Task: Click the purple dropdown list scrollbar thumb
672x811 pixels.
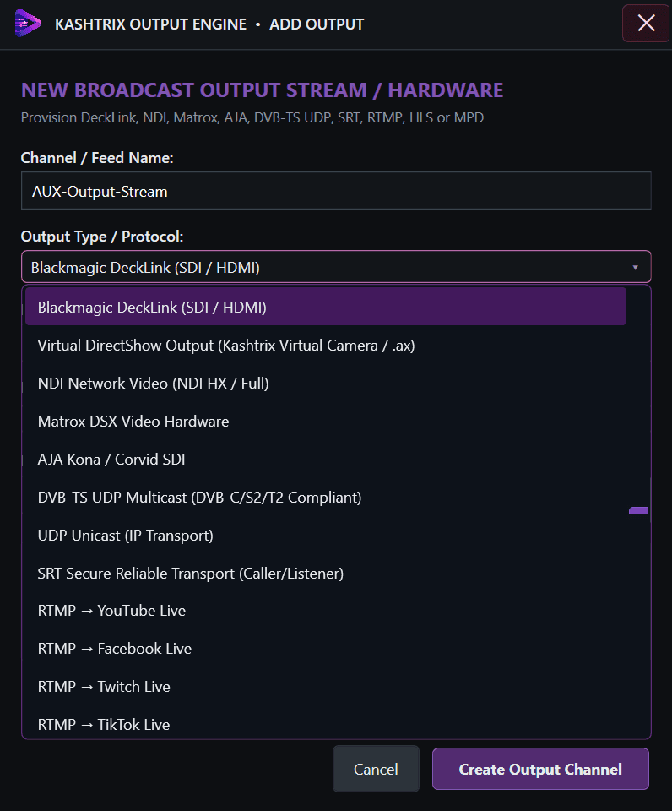Action: tap(638, 511)
